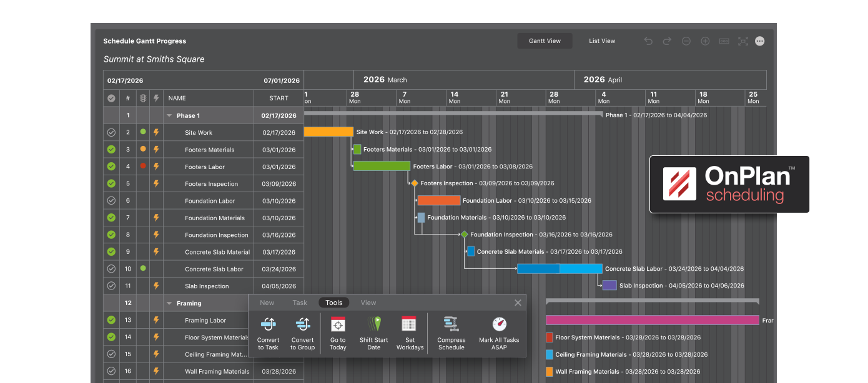Image resolution: width=868 pixels, height=383 pixels.
Task: Click the zoom out minus icon
Action: pyautogui.click(x=686, y=41)
